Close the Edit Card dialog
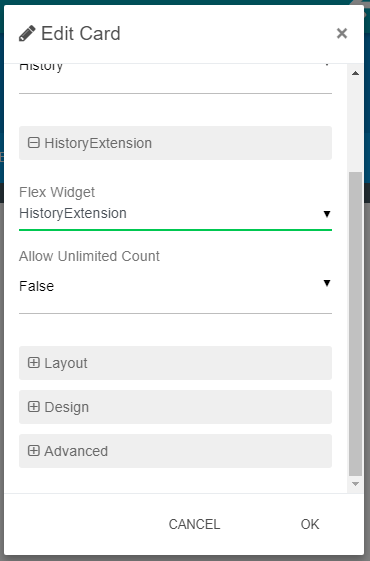The height and width of the screenshot is (561, 370). tap(342, 33)
